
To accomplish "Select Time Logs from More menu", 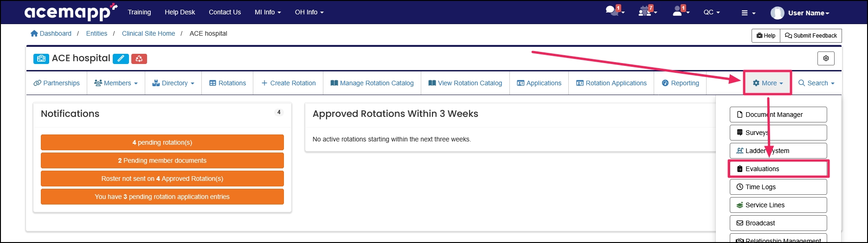I will (x=778, y=187).
